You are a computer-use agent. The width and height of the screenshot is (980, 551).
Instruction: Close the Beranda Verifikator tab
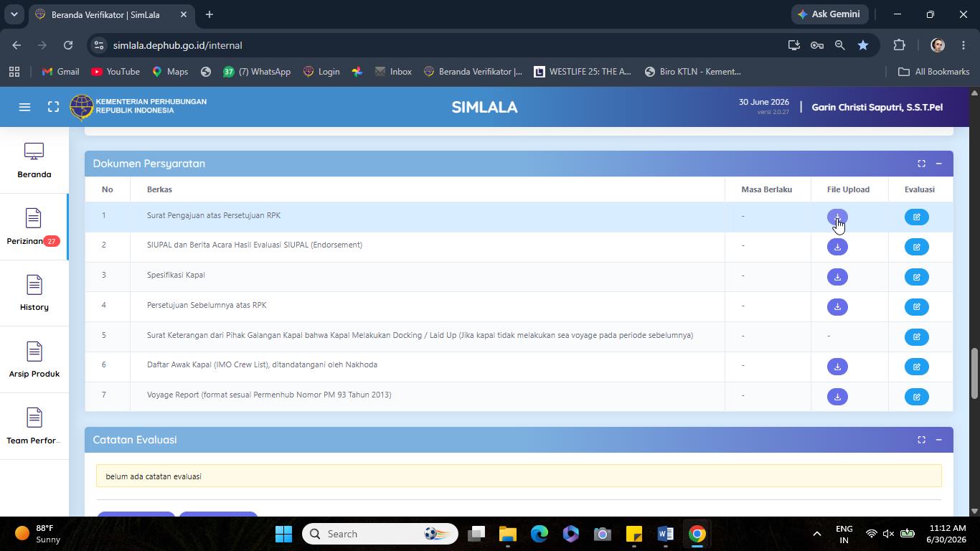(183, 14)
